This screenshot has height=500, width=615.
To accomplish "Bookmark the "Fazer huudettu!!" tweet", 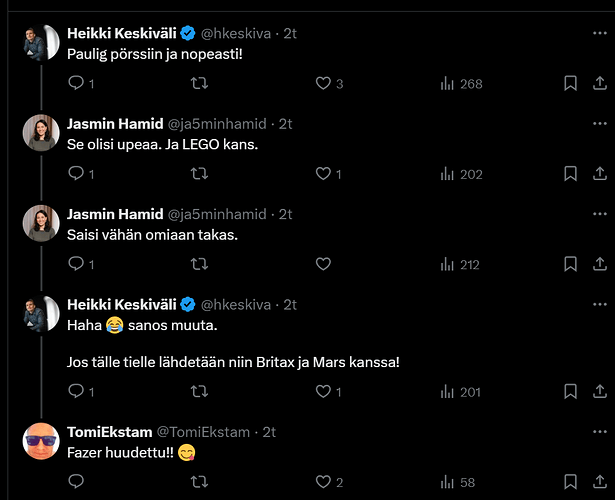I will coord(570,482).
